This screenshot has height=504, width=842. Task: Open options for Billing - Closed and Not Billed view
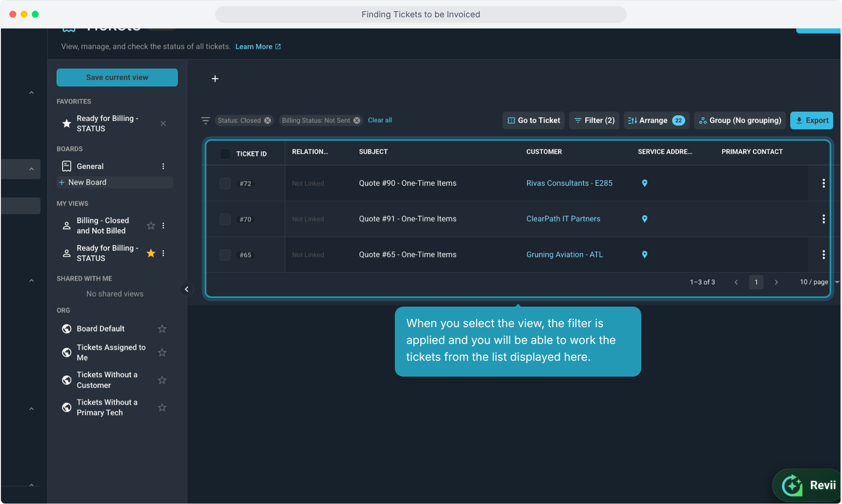click(x=163, y=226)
